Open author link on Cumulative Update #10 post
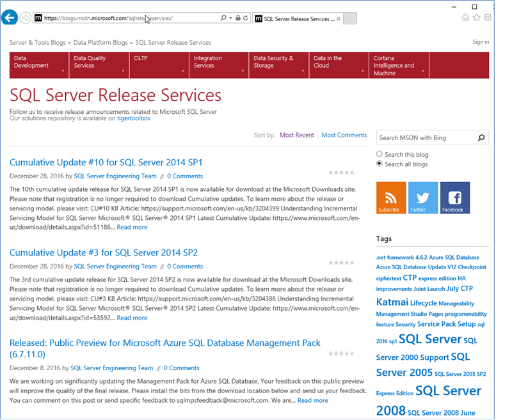 (x=115, y=176)
